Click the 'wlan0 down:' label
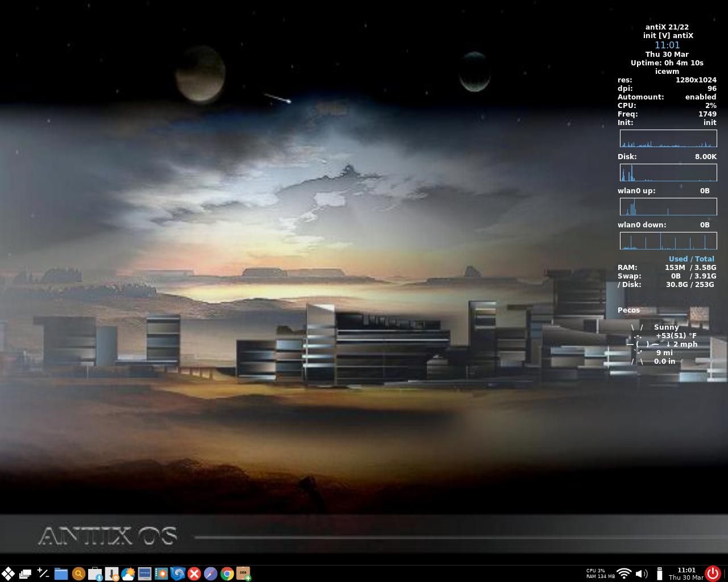Image resolution: width=728 pixels, height=582 pixels. click(x=642, y=225)
